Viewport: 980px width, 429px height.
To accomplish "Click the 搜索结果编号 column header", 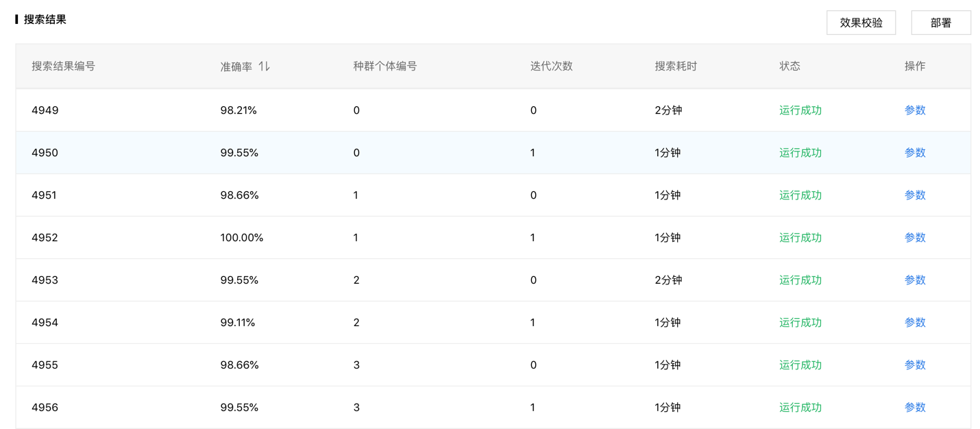I will [63, 66].
